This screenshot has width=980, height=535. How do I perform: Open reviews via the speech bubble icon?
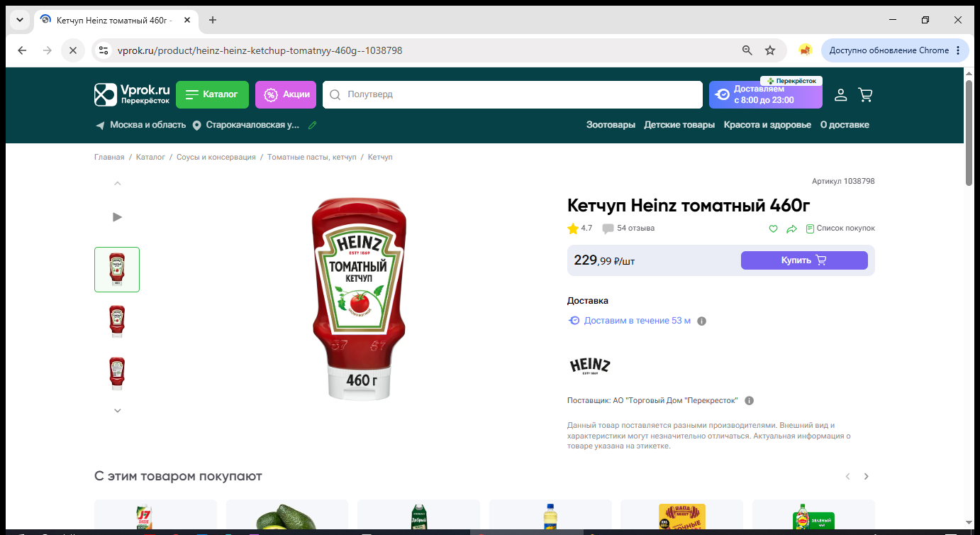608,228
